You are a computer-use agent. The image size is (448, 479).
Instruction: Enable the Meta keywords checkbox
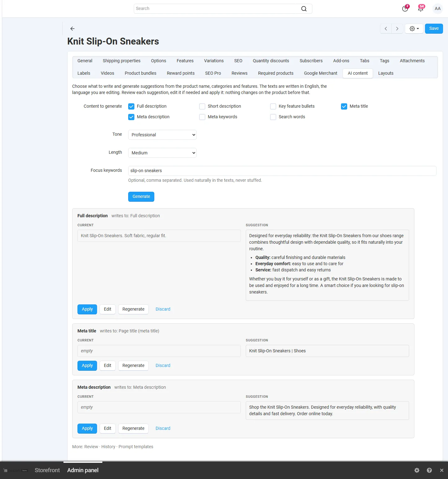click(x=202, y=117)
